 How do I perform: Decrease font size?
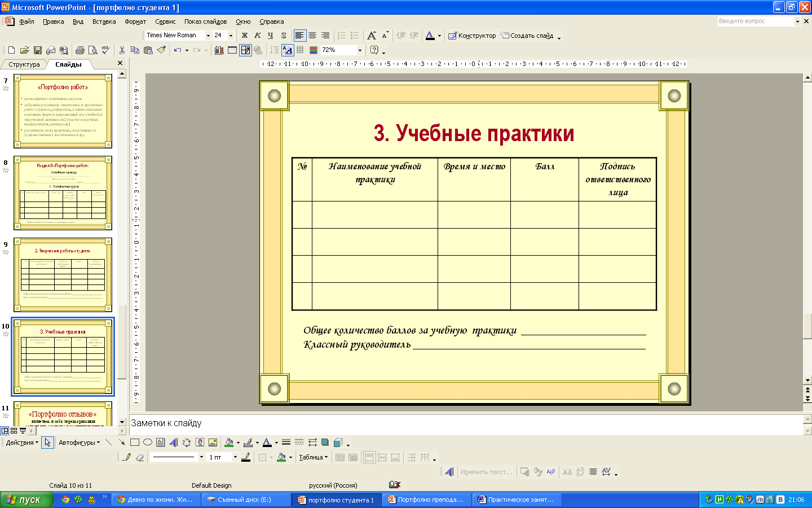(x=385, y=36)
